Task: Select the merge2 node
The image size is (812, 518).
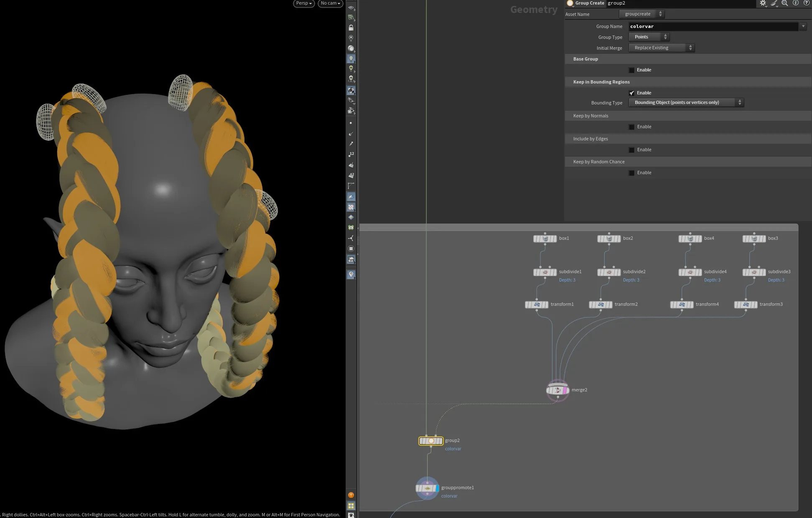Action: (557, 390)
